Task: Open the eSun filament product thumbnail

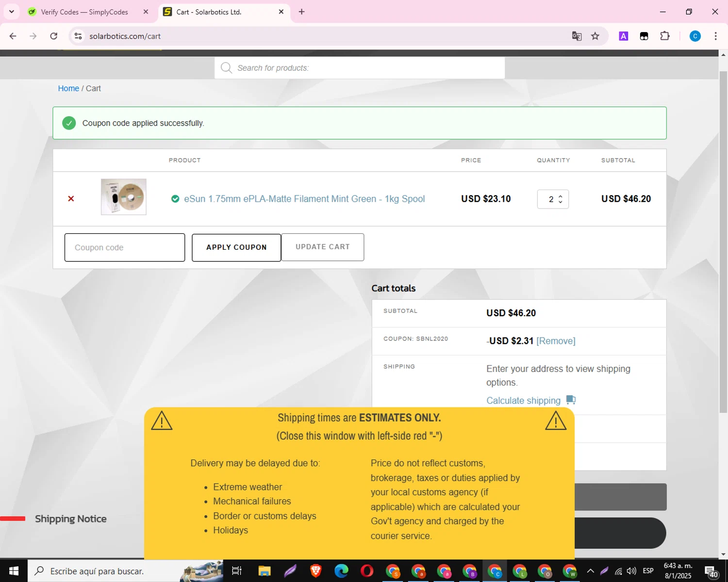Action: coord(124,197)
